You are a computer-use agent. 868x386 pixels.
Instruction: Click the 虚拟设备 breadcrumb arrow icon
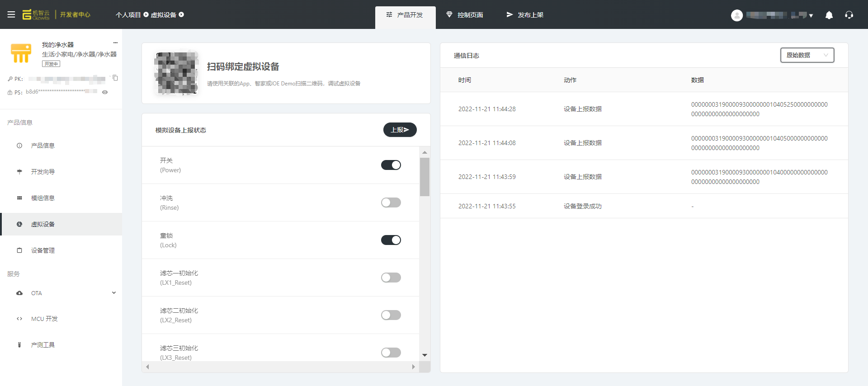181,14
